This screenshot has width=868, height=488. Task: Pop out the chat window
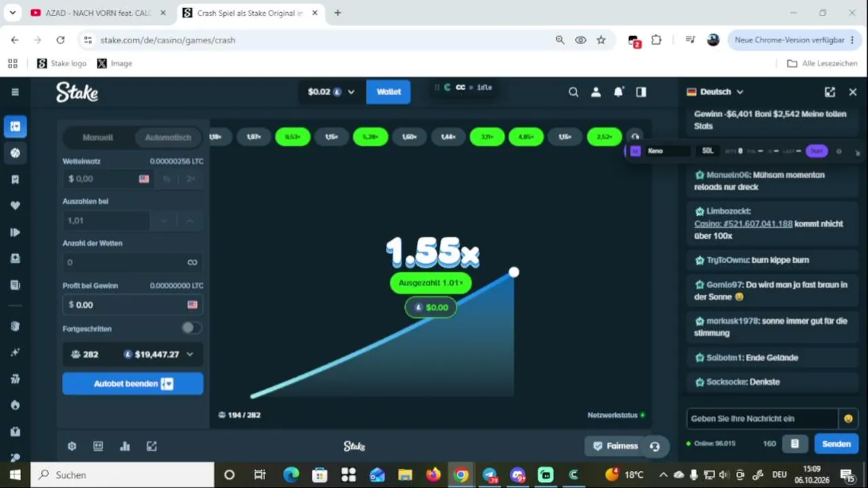click(830, 92)
